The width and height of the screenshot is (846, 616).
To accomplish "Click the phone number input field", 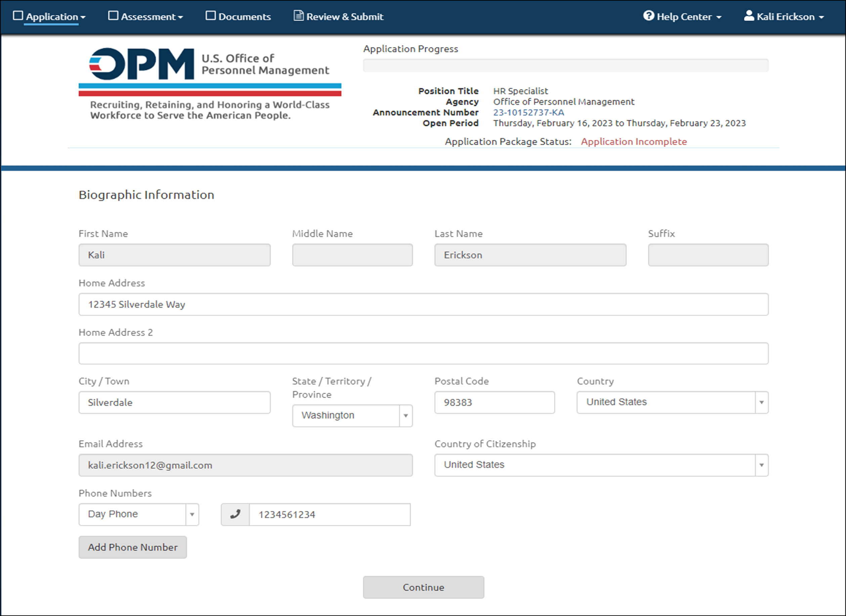I will [330, 515].
